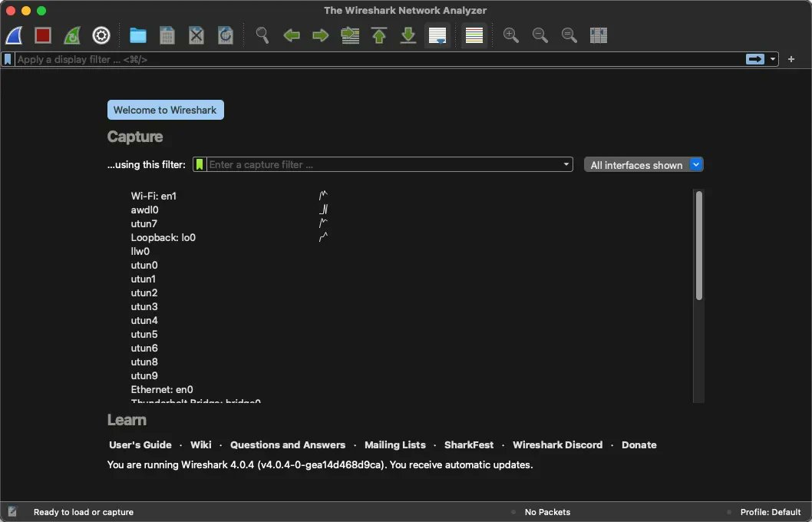Click Profile: Default in status bar
The width and height of the screenshot is (812, 522).
[x=771, y=512]
